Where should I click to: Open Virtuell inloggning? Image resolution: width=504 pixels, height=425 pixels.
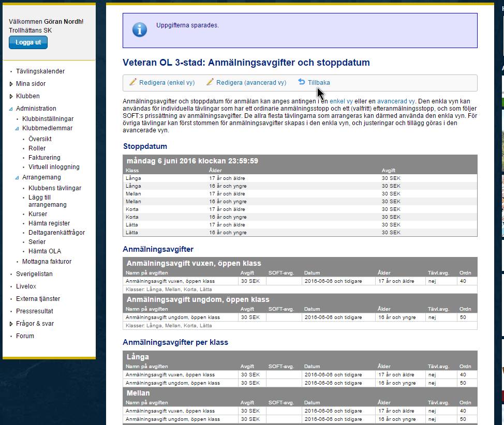pyautogui.click(x=54, y=167)
